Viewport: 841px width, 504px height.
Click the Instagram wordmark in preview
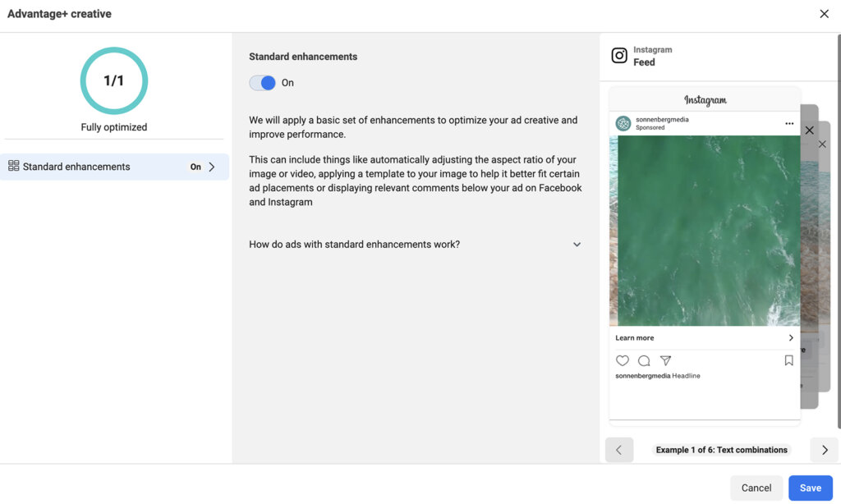(705, 100)
